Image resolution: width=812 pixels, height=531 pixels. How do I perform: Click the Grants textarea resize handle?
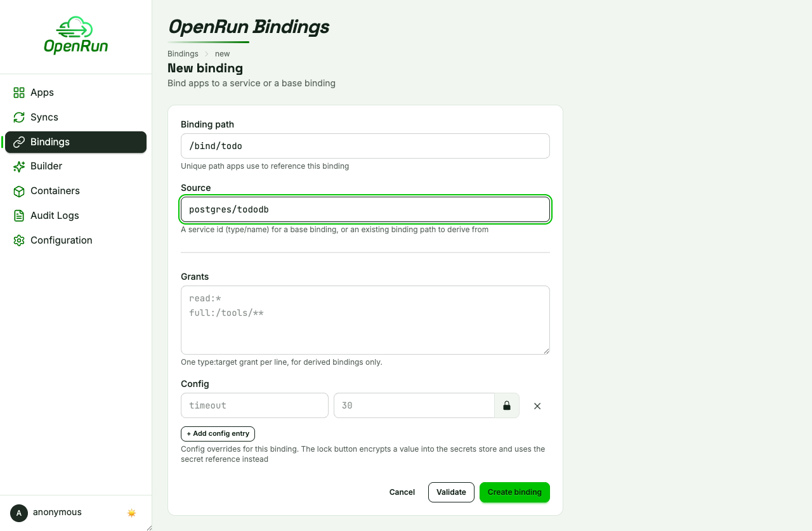546,350
